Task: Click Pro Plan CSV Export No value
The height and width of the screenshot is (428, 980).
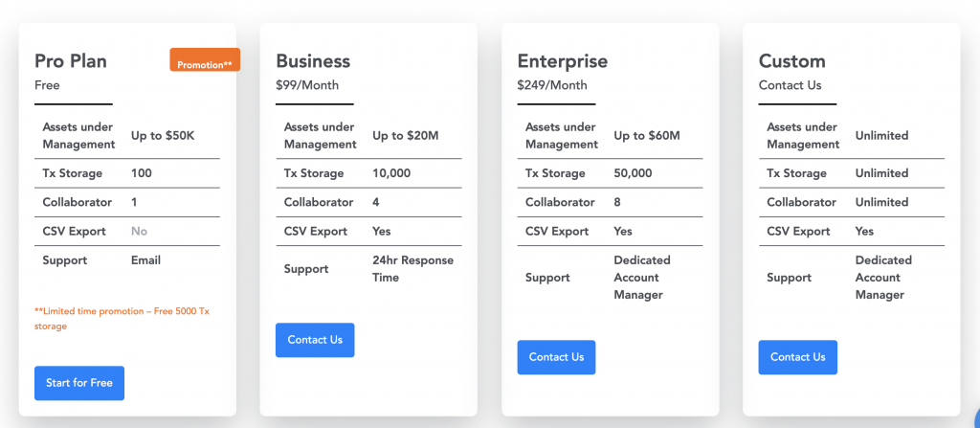Action: coord(140,232)
